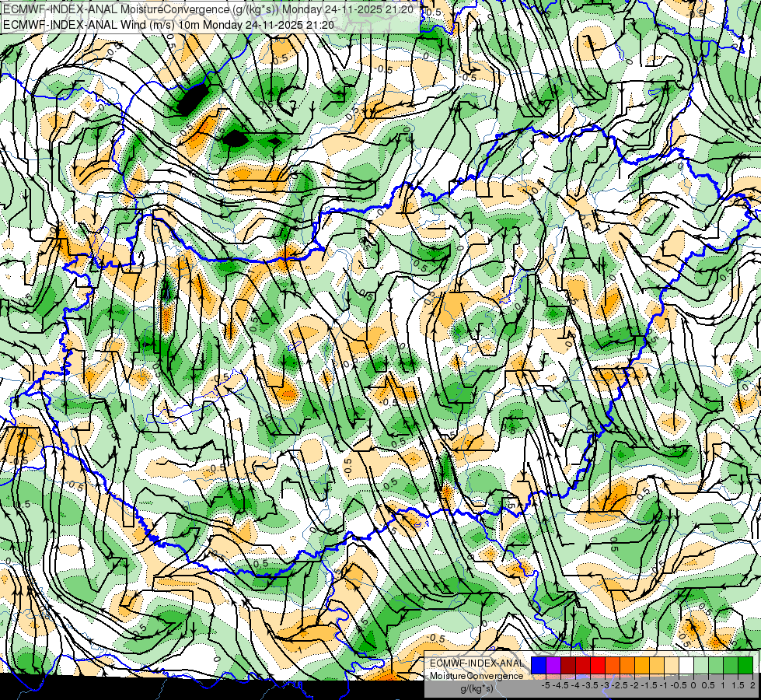Select the dark maroon legend swatch next to purple
The width and height of the screenshot is (761, 700).
tap(568, 665)
